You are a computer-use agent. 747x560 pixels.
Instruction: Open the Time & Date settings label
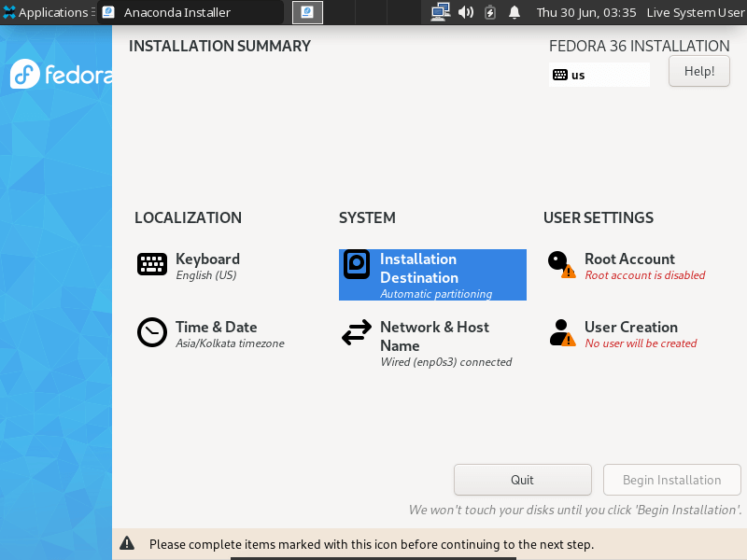217,328
